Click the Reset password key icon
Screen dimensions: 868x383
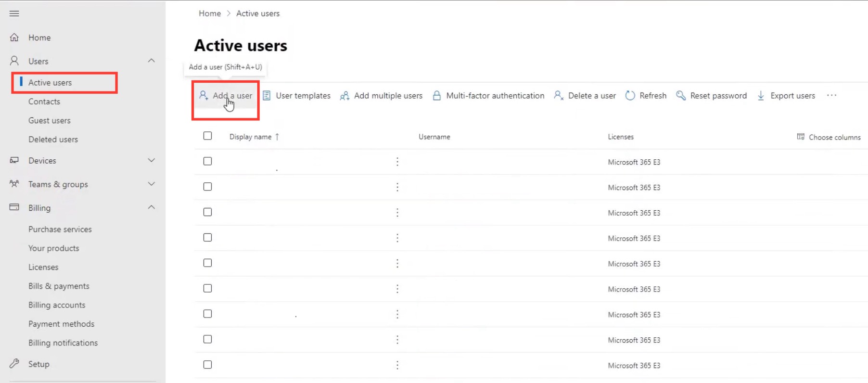681,95
